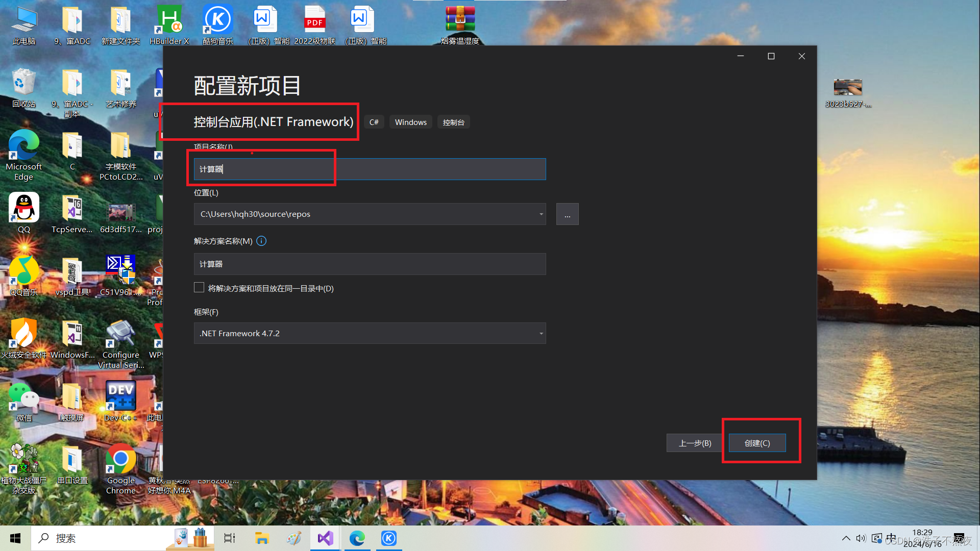Click the solution name info icon
The height and width of the screenshot is (551, 980).
click(x=261, y=241)
